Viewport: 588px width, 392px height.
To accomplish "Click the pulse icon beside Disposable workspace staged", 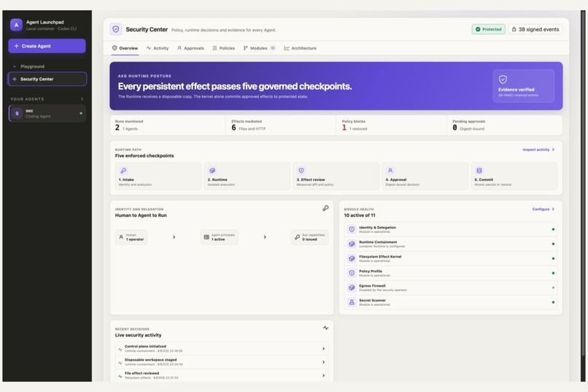I will click(x=120, y=363).
